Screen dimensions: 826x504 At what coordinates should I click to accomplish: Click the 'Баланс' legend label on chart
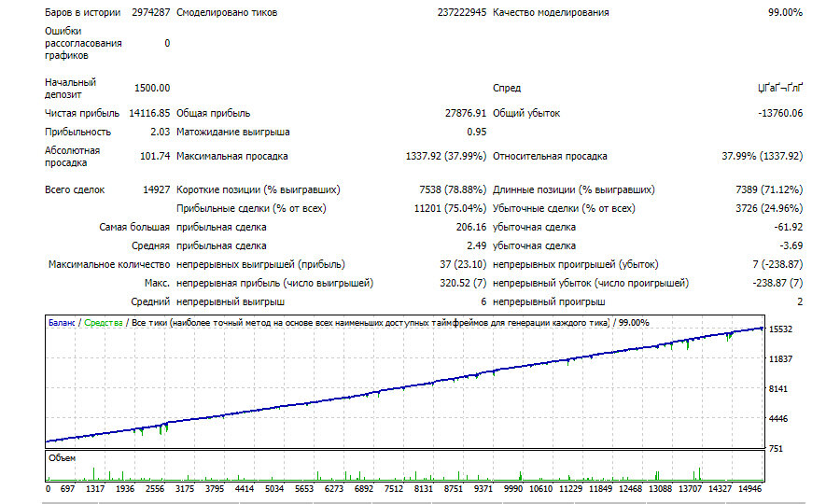(62, 322)
